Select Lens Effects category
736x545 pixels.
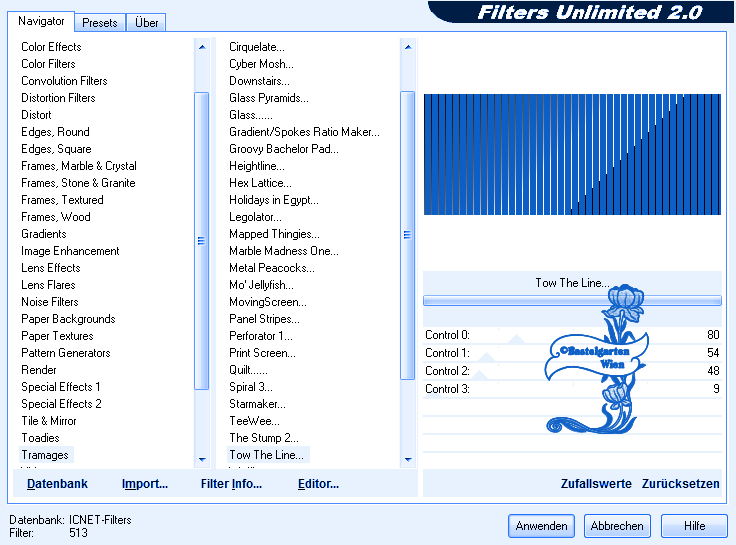[51, 268]
